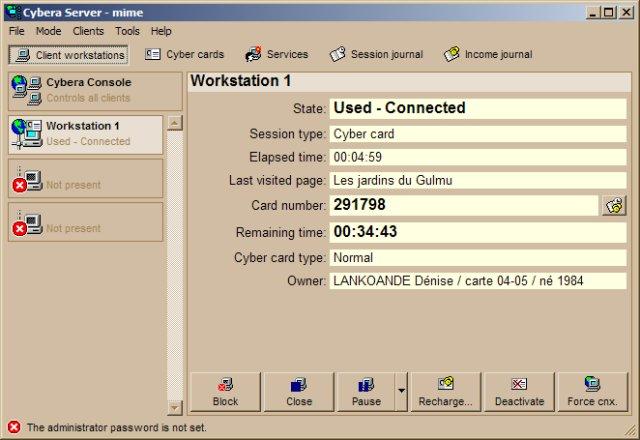Viewport: 640px width, 440px height.
Task: Select Workstation 1 in the client list
Action: tap(86, 134)
